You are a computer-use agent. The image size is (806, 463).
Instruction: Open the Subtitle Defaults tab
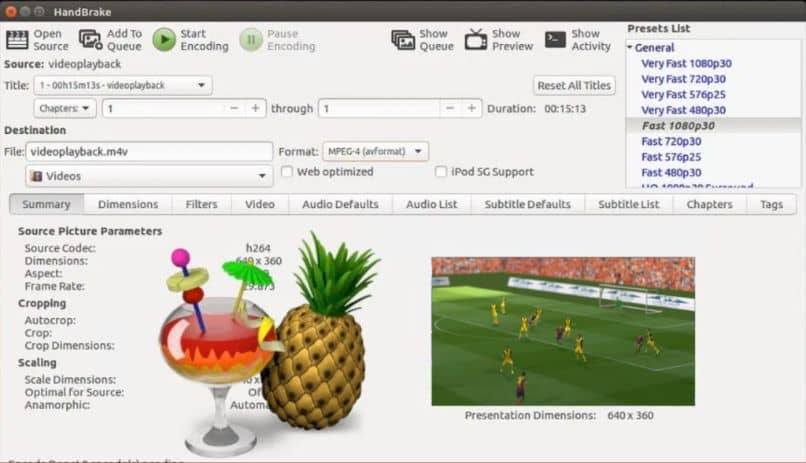[527, 205]
